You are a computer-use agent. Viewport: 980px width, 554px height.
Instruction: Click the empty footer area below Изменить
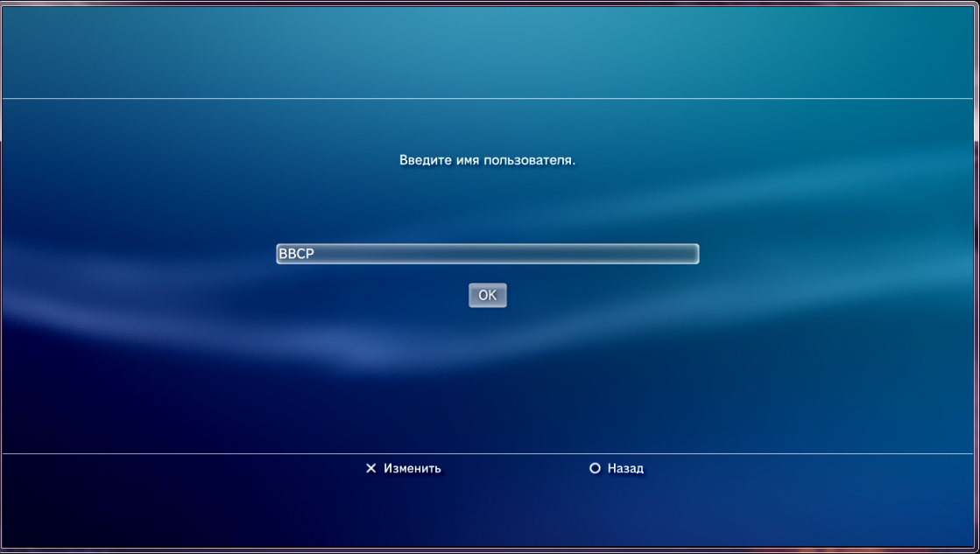(412, 512)
